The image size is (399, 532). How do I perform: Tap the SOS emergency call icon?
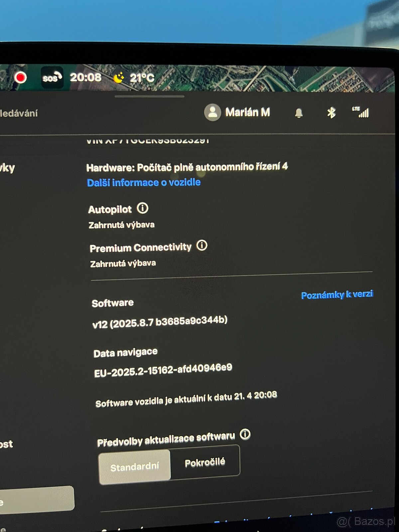point(52,77)
